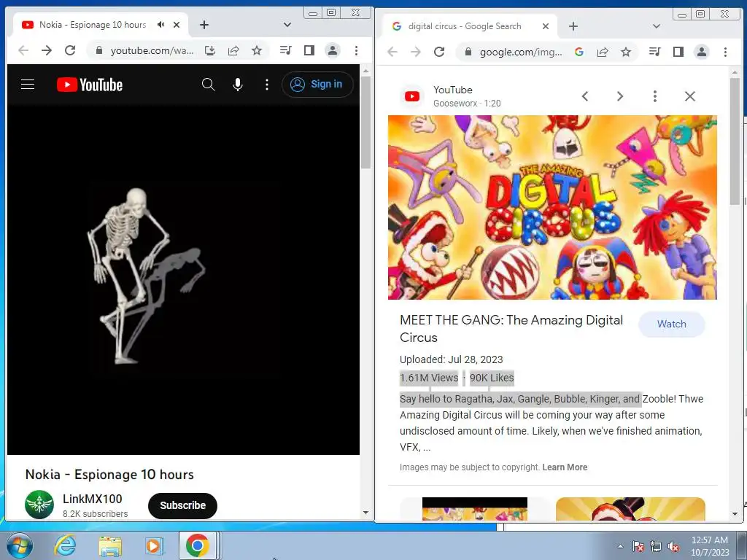Activate YouTube voice search microphone

[238, 85]
